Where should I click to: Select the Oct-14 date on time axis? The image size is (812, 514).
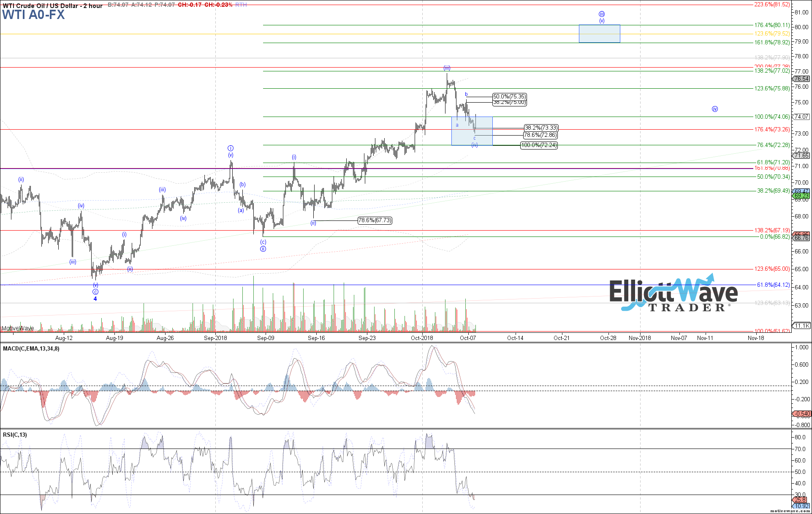[515, 338]
